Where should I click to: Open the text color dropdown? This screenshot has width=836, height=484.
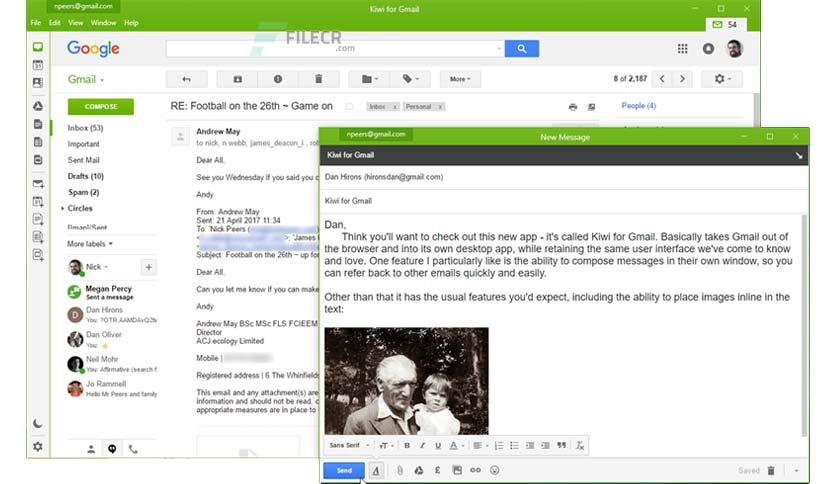tap(456, 446)
